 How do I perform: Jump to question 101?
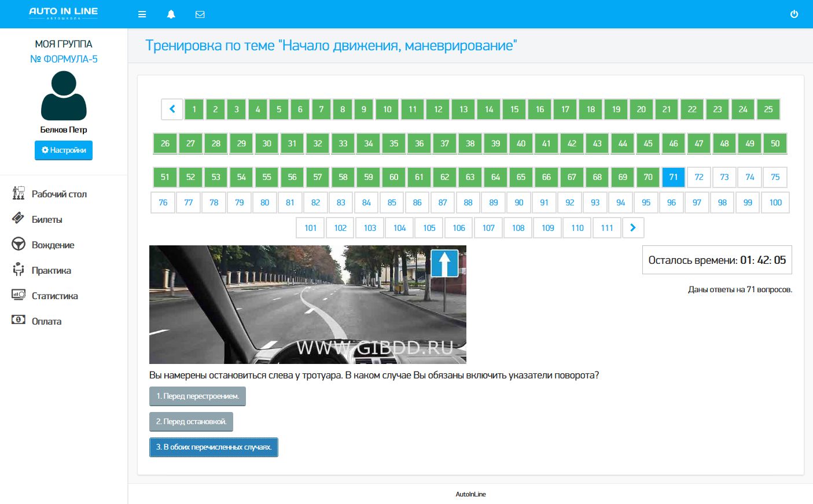coord(311,227)
